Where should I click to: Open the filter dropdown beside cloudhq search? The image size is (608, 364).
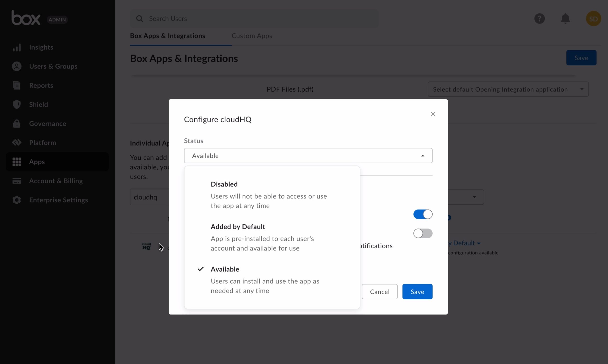click(x=466, y=197)
